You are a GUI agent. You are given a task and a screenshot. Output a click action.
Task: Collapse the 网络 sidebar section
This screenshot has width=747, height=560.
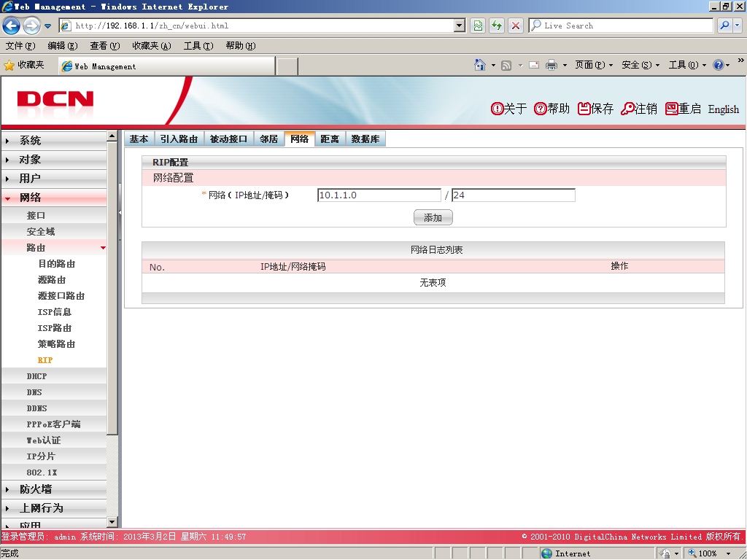(54, 198)
